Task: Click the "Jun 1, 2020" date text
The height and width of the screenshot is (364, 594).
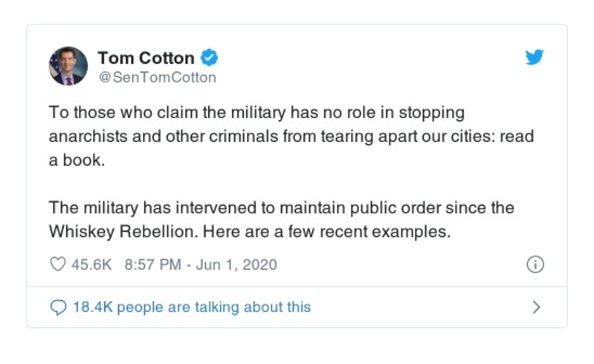Action: tap(236, 264)
